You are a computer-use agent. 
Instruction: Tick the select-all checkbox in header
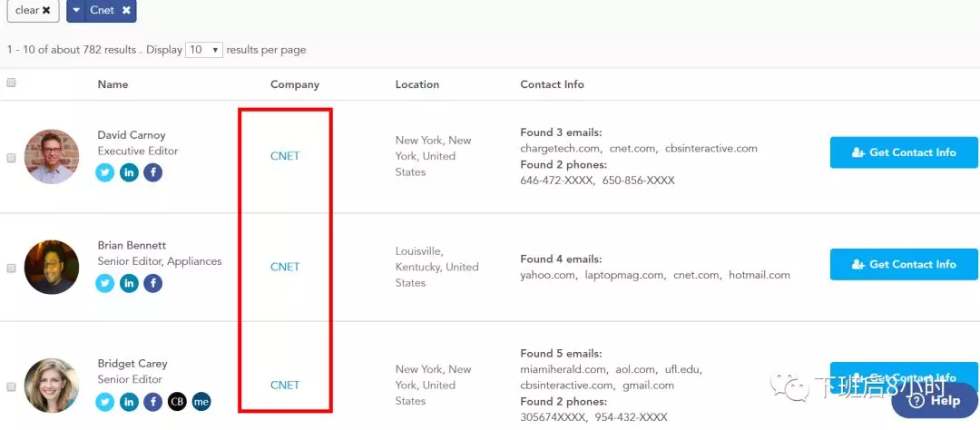tap(12, 83)
